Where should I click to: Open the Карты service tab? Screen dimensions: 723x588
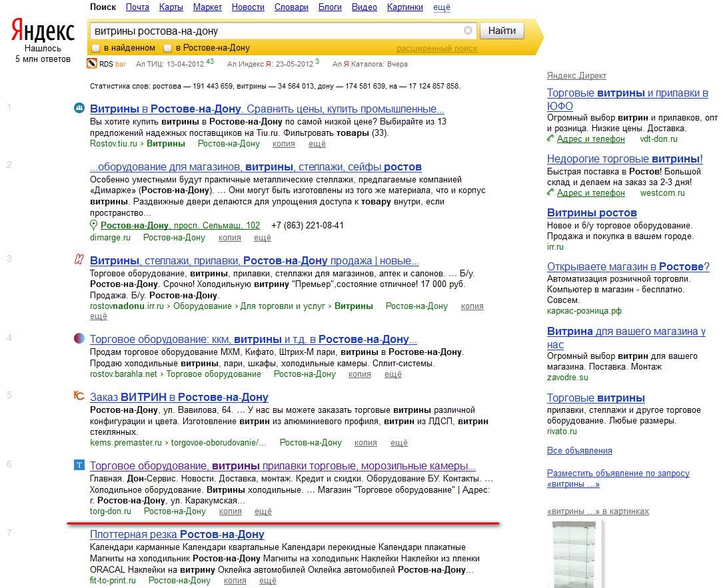tap(171, 7)
